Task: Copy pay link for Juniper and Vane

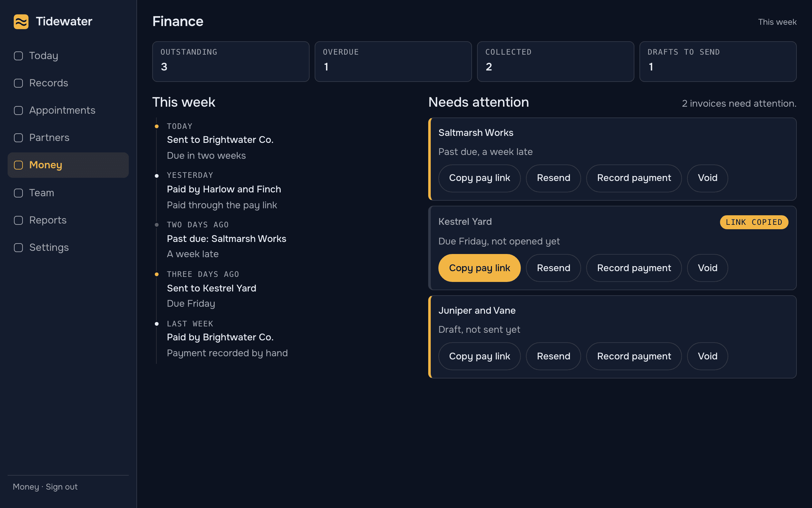Action: pos(480,357)
